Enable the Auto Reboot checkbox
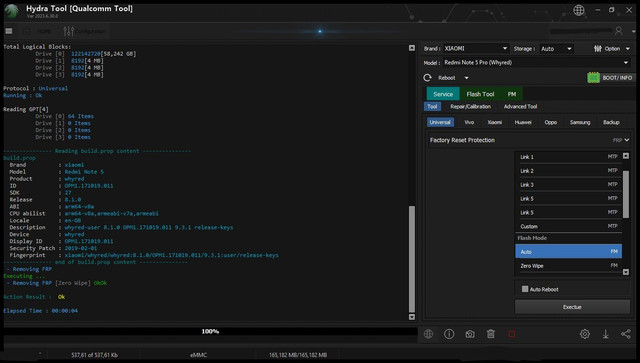 pyautogui.click(x=525, y=289)
